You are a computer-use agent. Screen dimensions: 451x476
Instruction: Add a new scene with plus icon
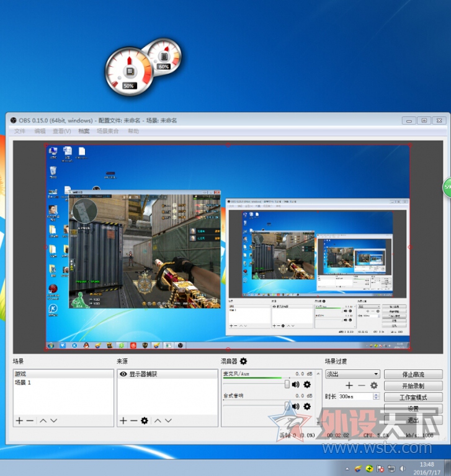coord(19,420)
